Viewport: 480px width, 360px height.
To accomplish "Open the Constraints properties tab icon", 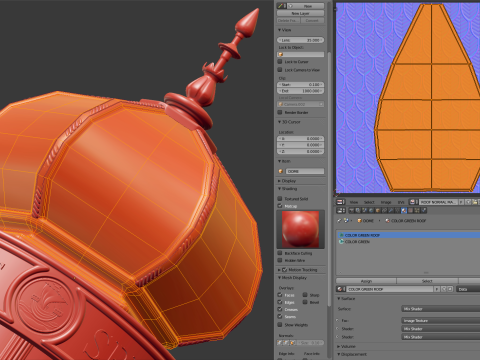I will (384, 210).
